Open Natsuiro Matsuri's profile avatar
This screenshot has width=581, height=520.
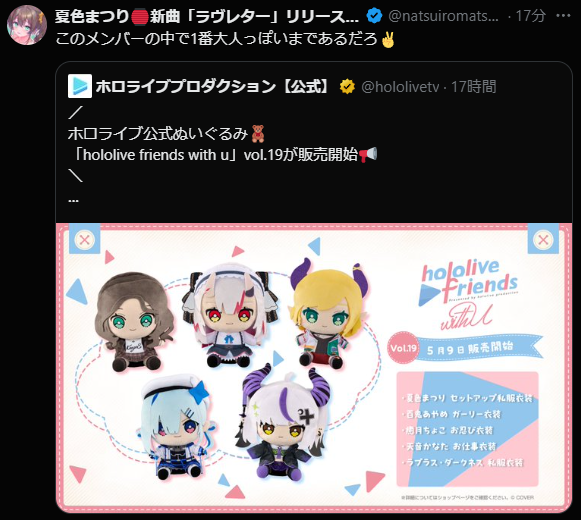[x=27, y=25]
